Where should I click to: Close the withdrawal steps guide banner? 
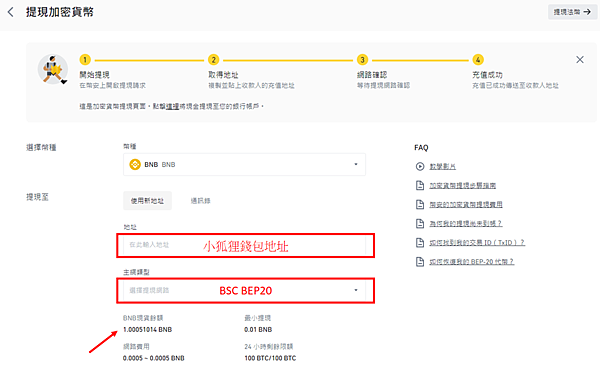[580, 60]
